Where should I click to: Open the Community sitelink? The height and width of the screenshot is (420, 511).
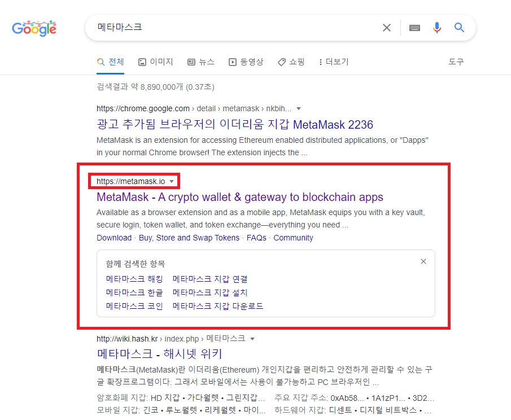293,238
